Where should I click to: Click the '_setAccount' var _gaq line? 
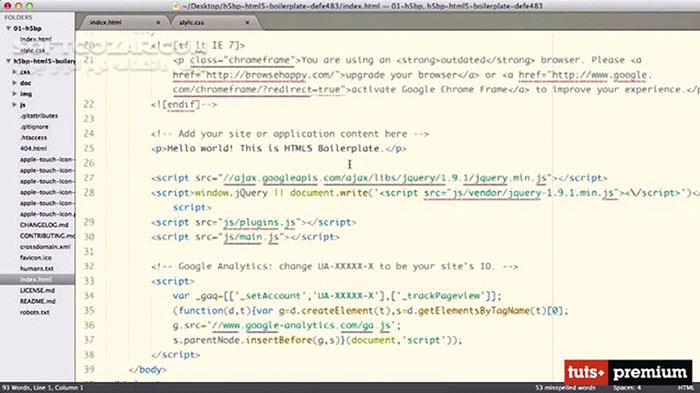338,296
